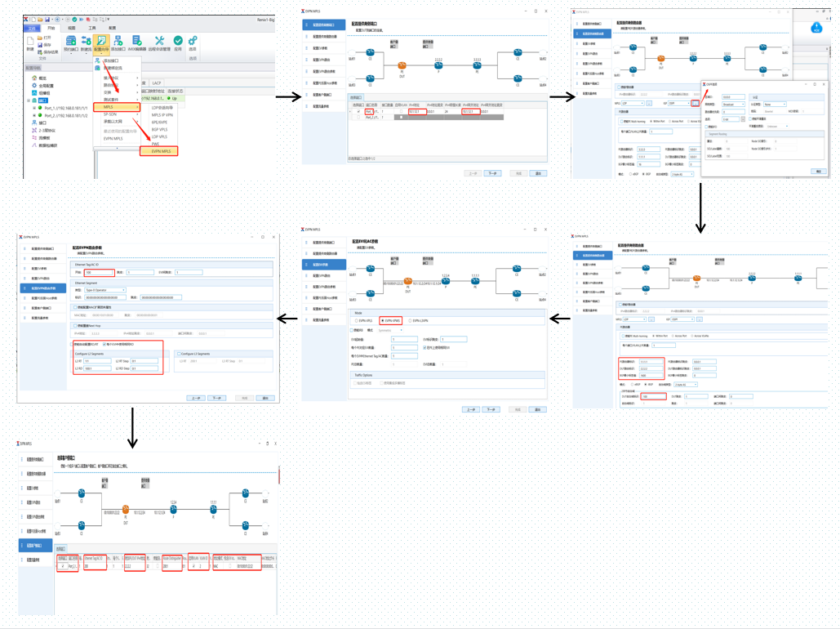
Task: Click the wrench 远程会话管理 ribbon icon
Action: click(x=159, y=41)
